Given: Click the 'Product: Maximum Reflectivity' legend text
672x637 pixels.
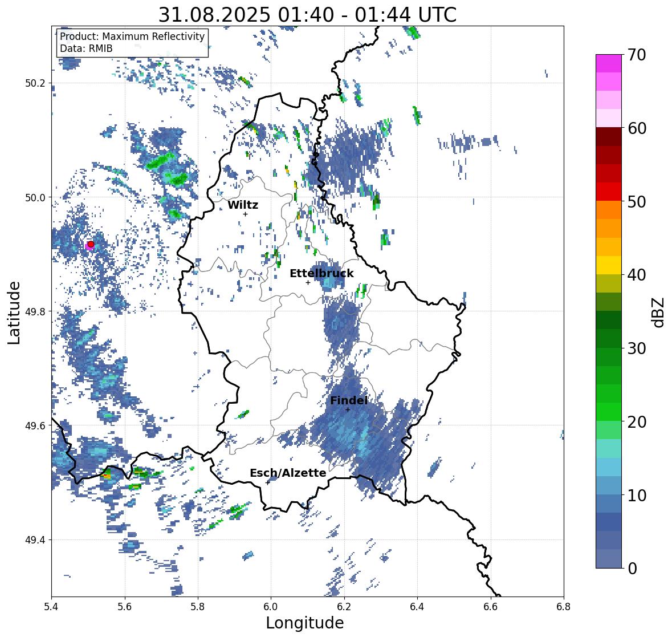Looking at the screenshot, I should point(132,36).
